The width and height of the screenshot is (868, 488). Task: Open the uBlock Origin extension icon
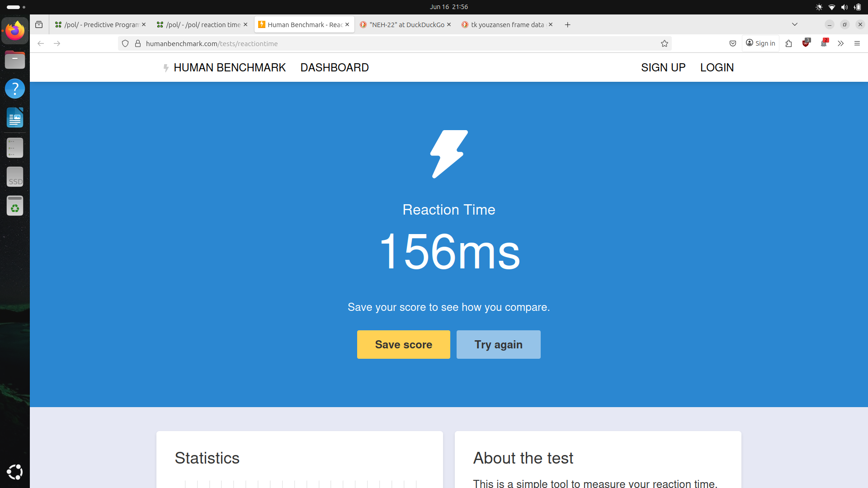pyautogui.click(x=806, y=43)
